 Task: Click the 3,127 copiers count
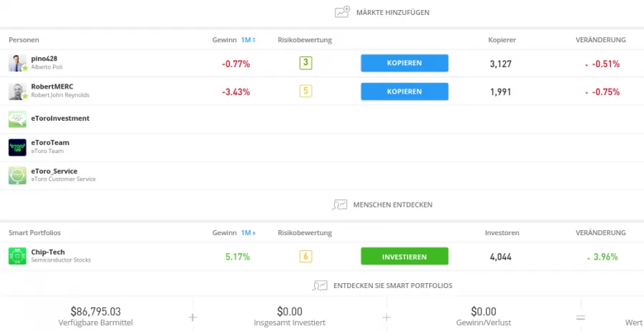tap(501, 64)
